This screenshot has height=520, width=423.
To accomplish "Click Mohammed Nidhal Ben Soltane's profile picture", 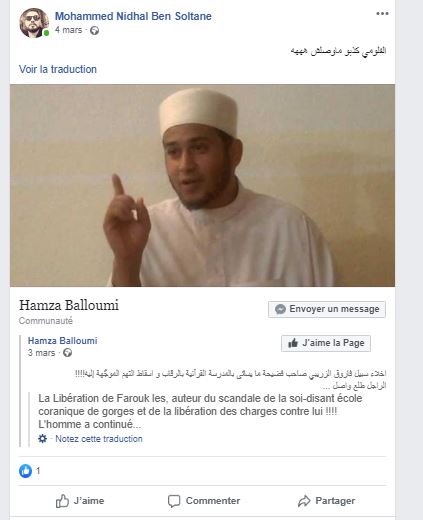I will [x=34, y=23].
